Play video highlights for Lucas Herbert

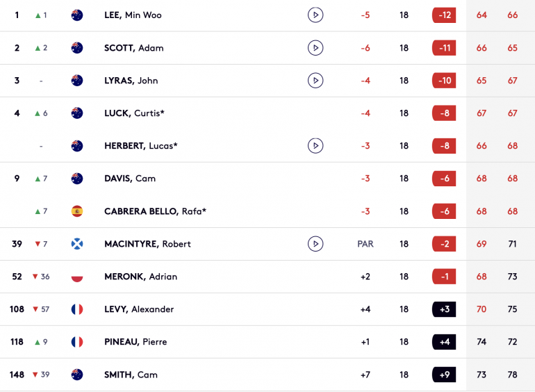315,146
